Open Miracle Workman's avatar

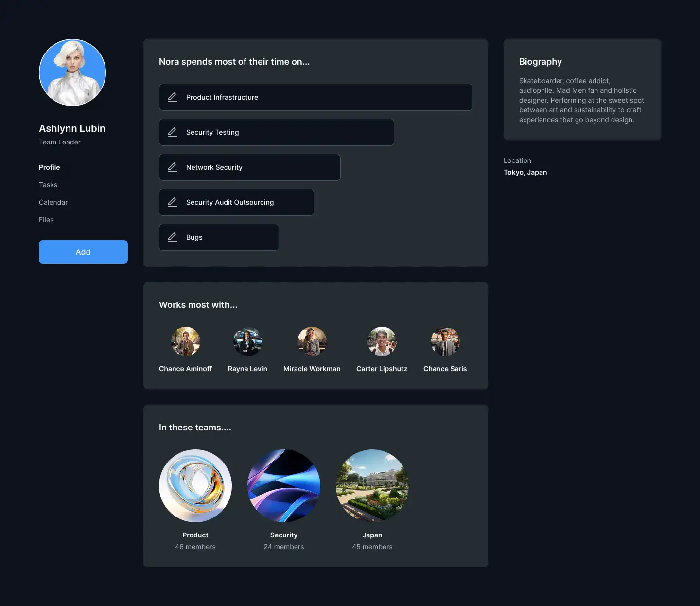312,341
